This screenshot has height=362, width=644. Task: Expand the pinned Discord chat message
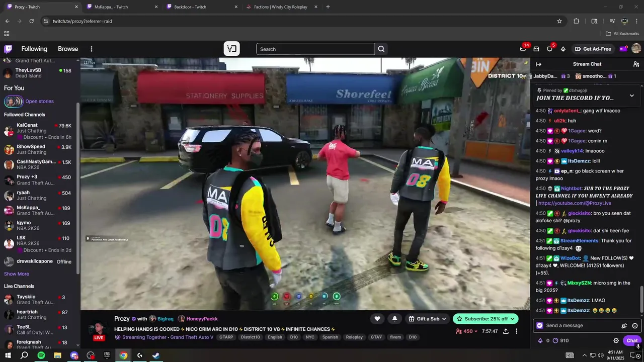click(632, 96)
